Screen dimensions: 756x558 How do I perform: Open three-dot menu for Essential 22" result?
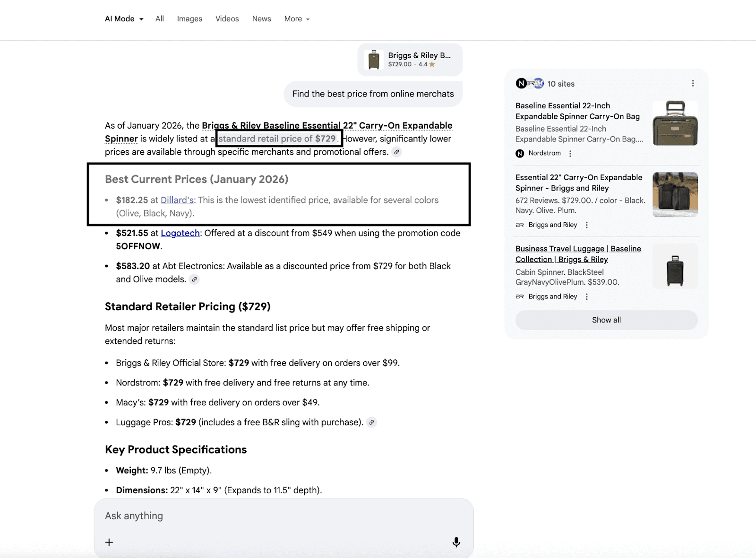pyautogui.click(x=587, y=225)
